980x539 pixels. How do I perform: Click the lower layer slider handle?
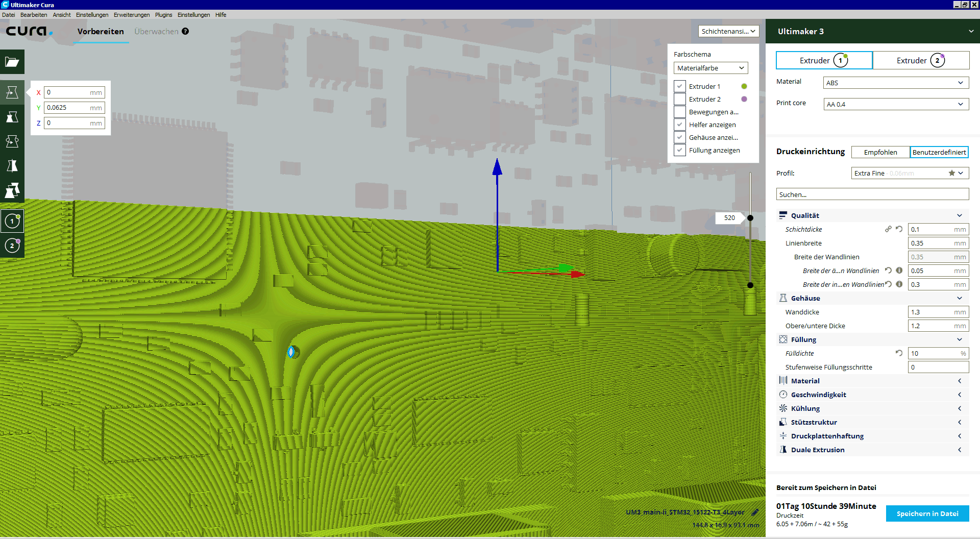click(x=750, y=285)
